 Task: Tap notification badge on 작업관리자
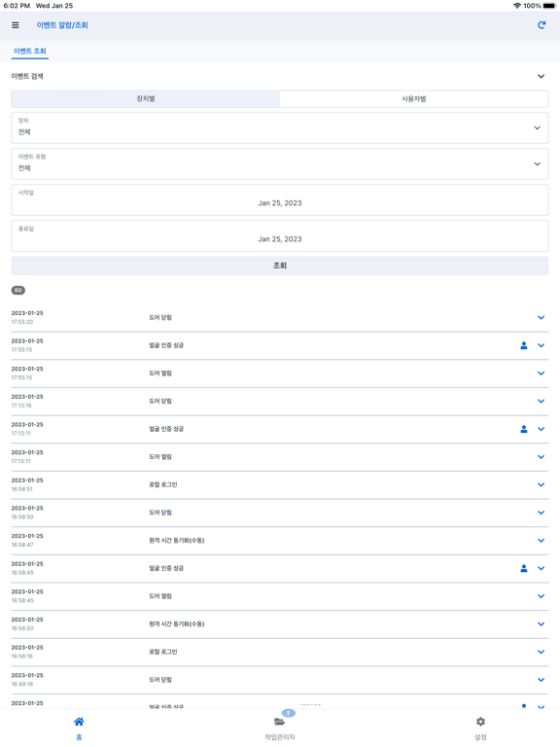pyautogui.click(x=289, y=713)
